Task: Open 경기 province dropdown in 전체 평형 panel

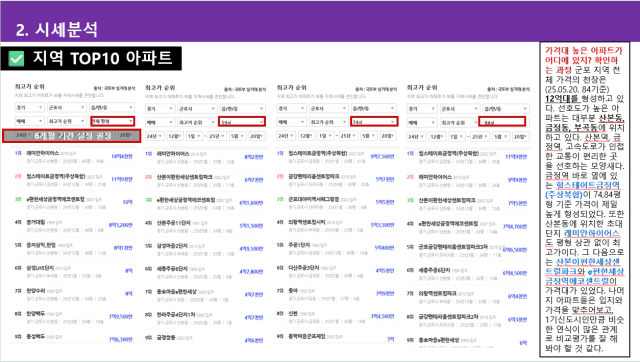Action: pyautogui.click(x=29, y=107)
